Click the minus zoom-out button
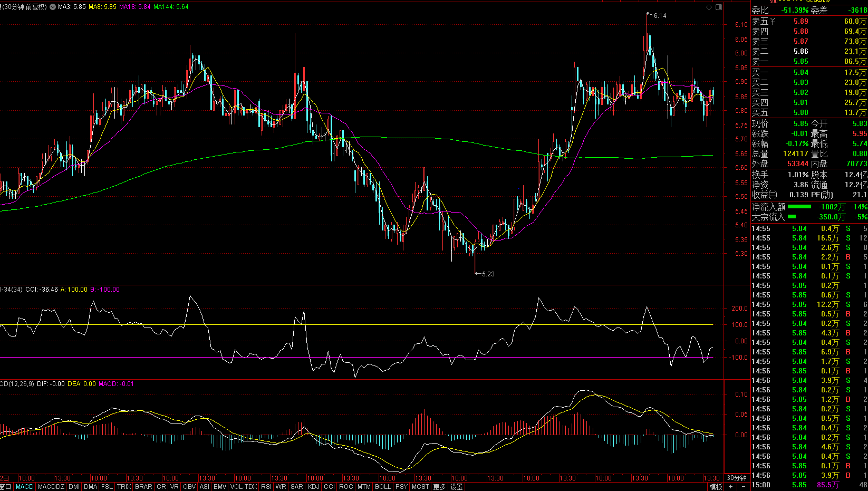 (x=744, y=487)
